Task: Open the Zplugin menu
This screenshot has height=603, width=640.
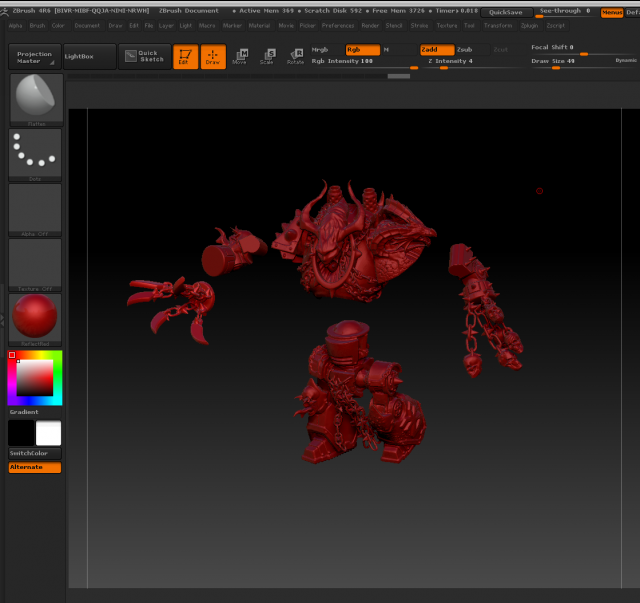Action: pos(529,26)
